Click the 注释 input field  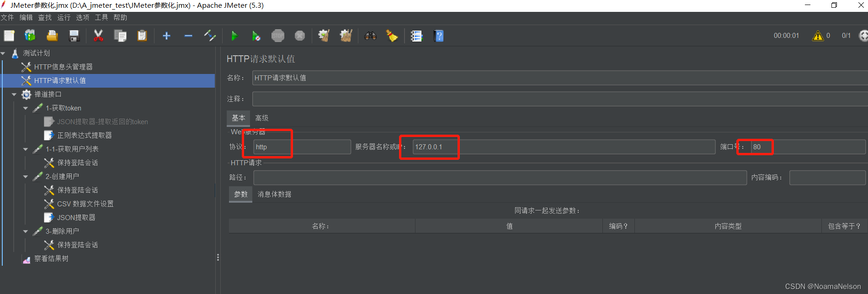560,99
